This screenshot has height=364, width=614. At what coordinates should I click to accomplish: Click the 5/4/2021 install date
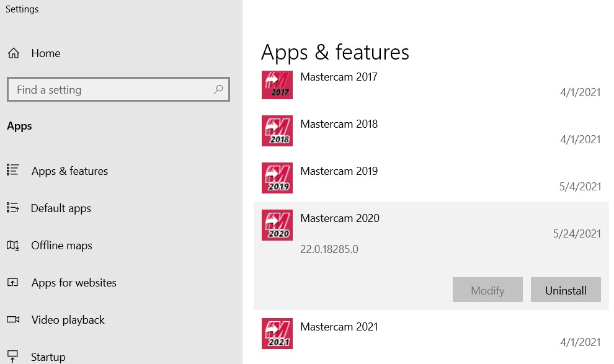click(x=581, y=186)
